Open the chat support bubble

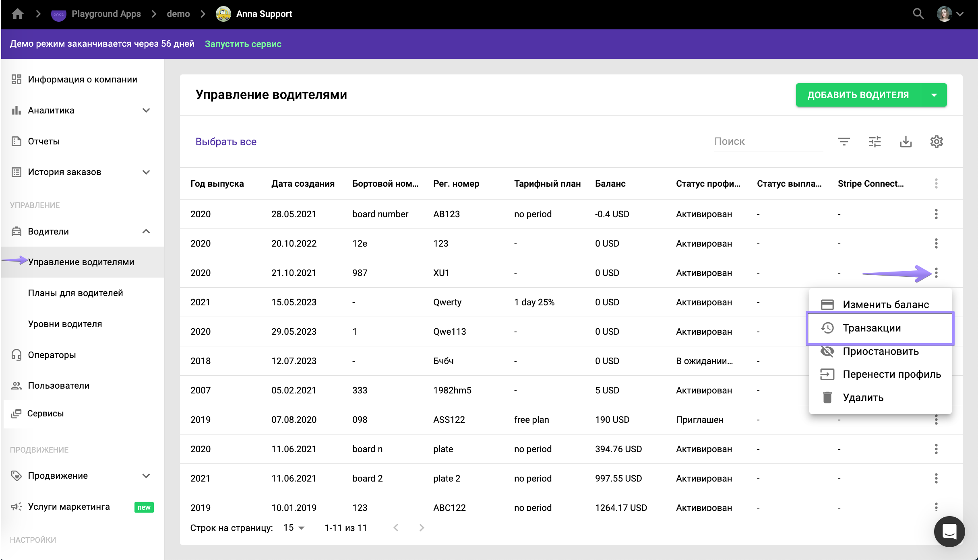[949, 531]
